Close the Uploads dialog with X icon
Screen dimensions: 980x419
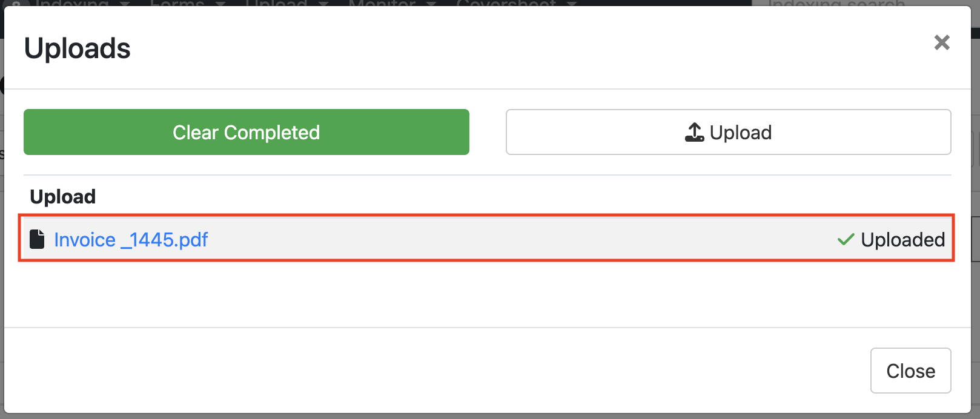pos(941,42)
